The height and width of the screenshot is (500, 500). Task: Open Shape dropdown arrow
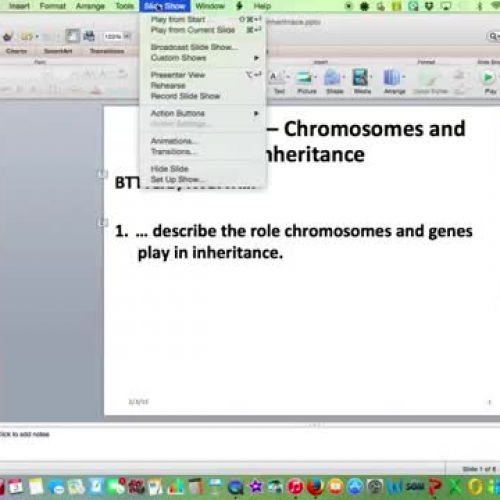343,77
